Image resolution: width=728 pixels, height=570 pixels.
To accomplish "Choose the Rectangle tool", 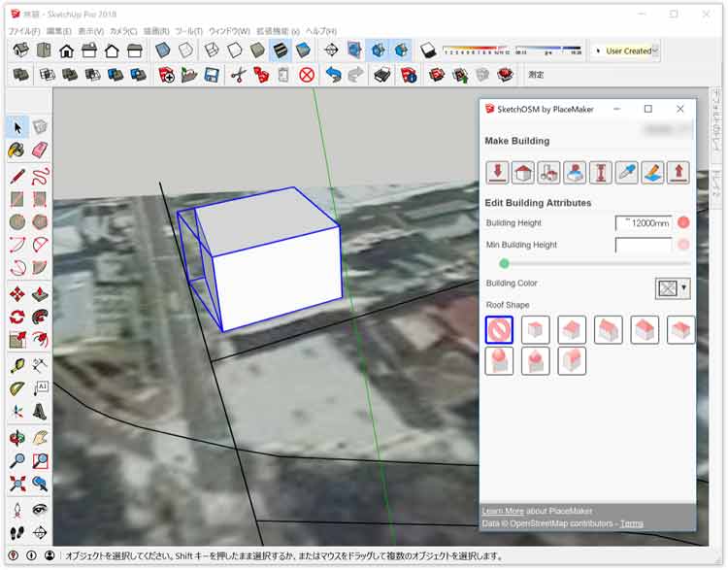I will point(17,199).
